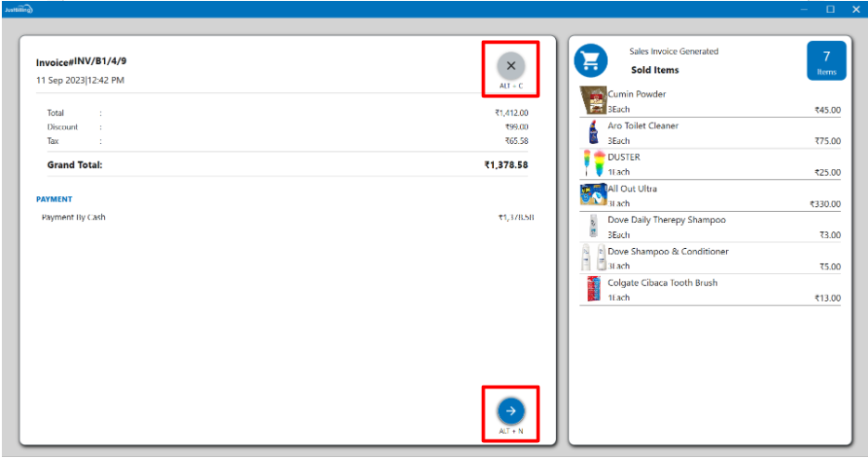Click Colgate Cibaca Tooth Brush thumbnail
868x458 pixels.
coord(592,289)
